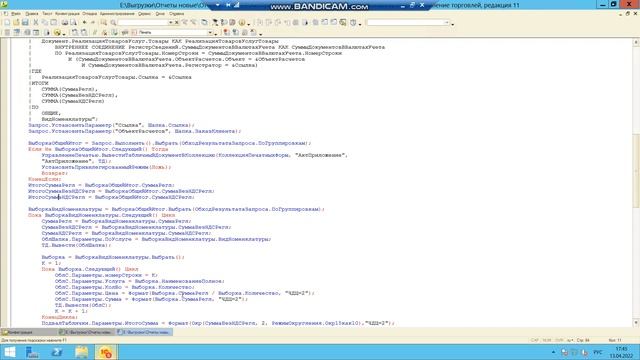The height and width of the screenshot is (360, 640).
Task: Open PowerShell from the taskbar
Action: (57, 352)
